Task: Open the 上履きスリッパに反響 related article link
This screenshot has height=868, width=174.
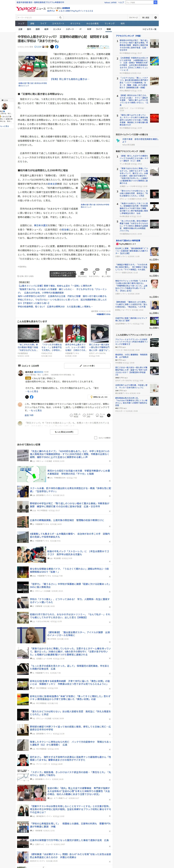Action: pos(55,285)
